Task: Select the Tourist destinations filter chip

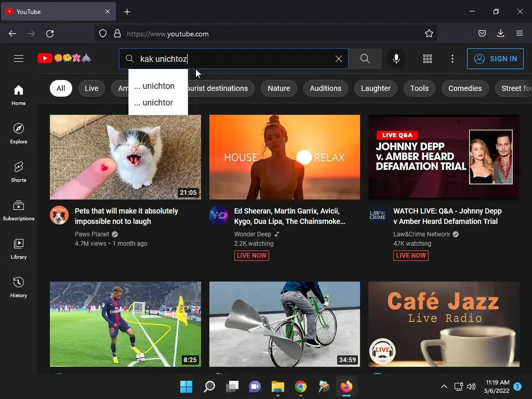Action: [x=220, y=88]
